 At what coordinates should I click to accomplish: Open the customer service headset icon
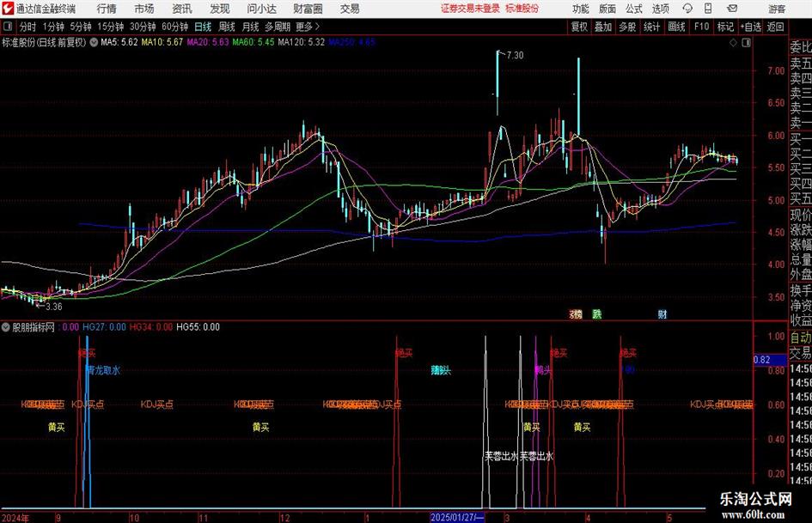coord(687,9)
